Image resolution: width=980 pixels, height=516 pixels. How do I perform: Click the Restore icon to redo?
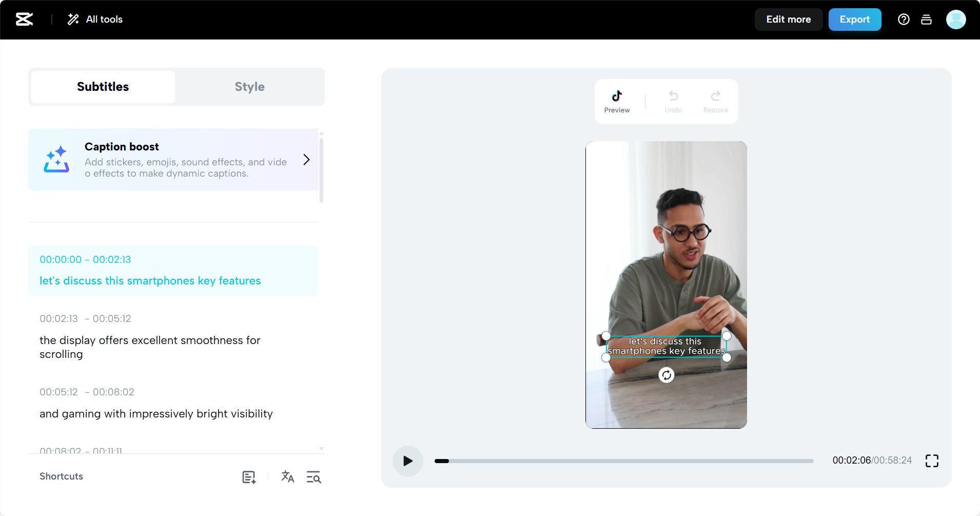(715, 101)
